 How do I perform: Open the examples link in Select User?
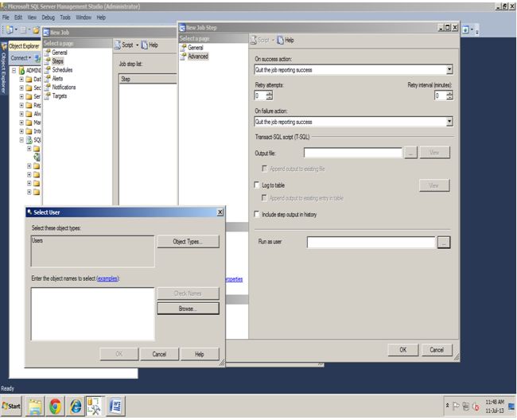(107, 278)
